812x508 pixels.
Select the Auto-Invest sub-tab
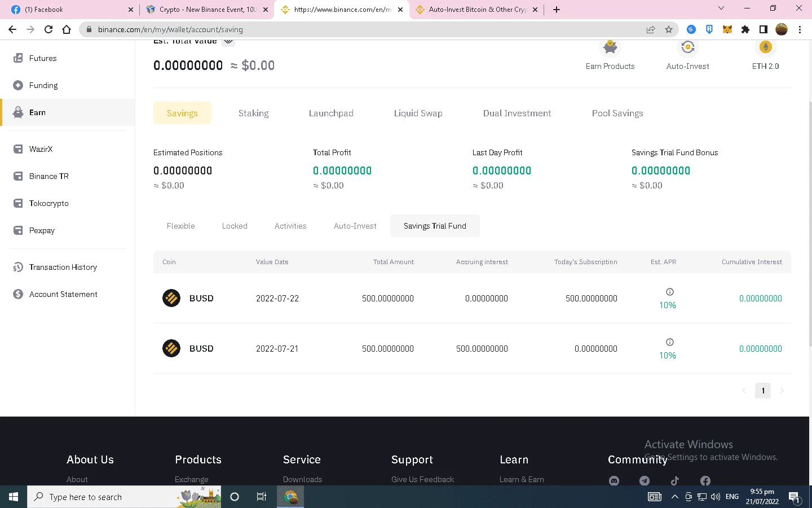pos(355,226)
